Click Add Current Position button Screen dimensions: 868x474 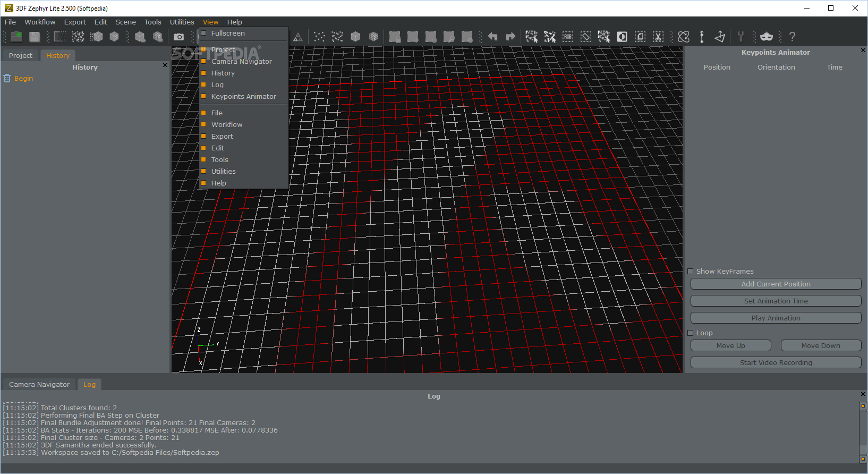pyautogui.click(x=776, y=284)
